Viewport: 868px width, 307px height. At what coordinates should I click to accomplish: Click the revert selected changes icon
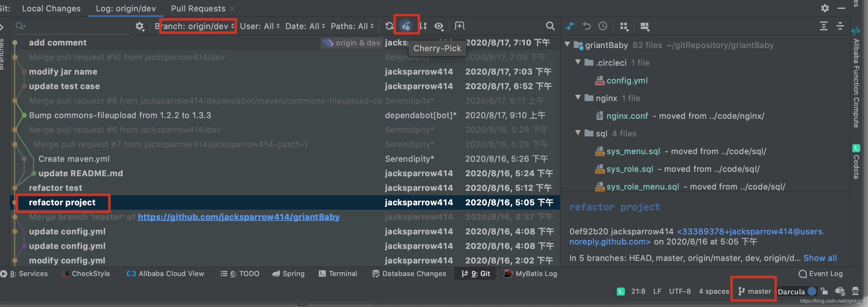point(587,26)
